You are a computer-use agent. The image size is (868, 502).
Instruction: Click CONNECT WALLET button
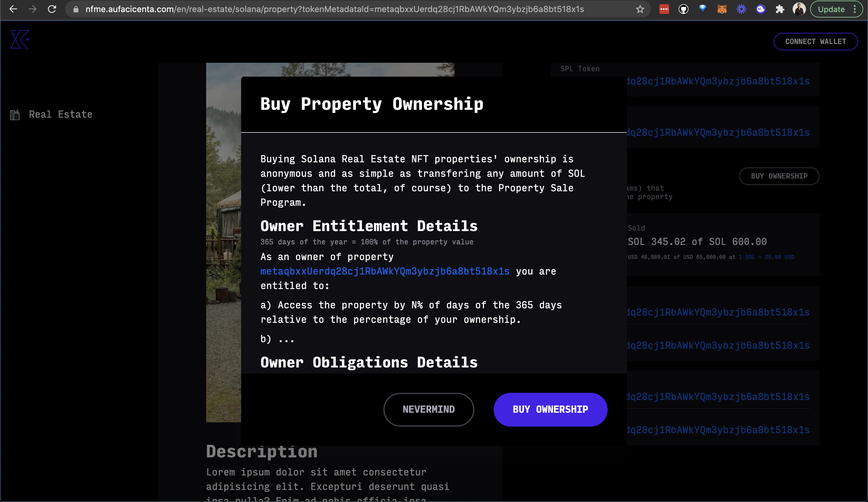[815, 42]
